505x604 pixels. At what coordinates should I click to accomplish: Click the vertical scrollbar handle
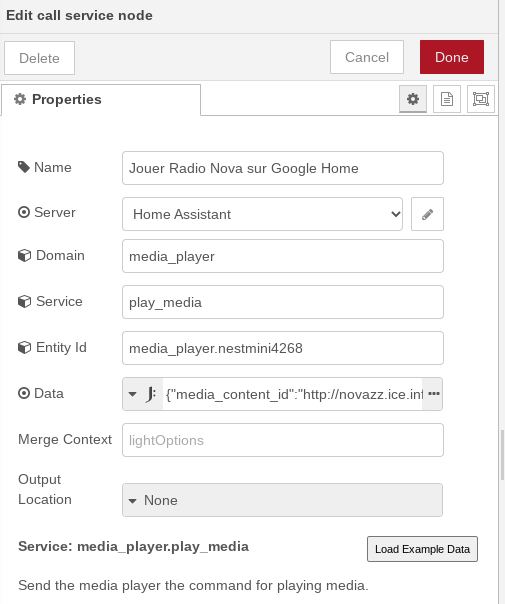pos(502,455)
